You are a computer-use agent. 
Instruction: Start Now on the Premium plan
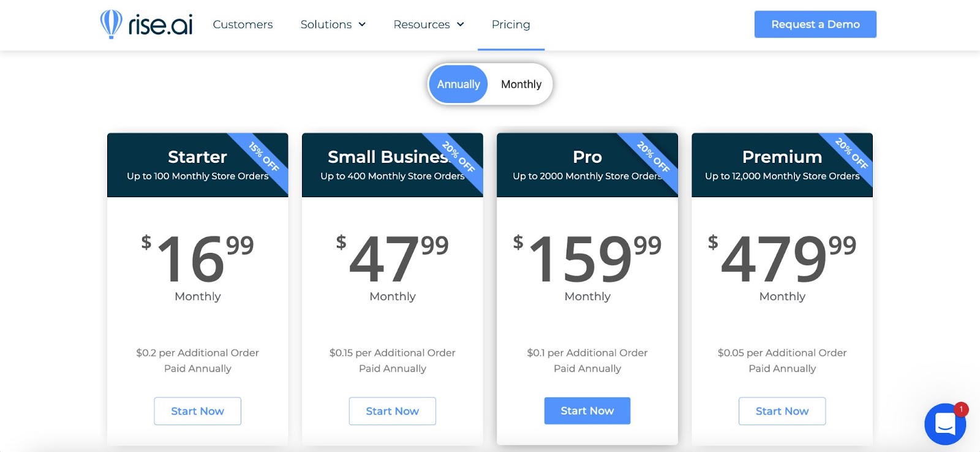(x=782, y=411)
